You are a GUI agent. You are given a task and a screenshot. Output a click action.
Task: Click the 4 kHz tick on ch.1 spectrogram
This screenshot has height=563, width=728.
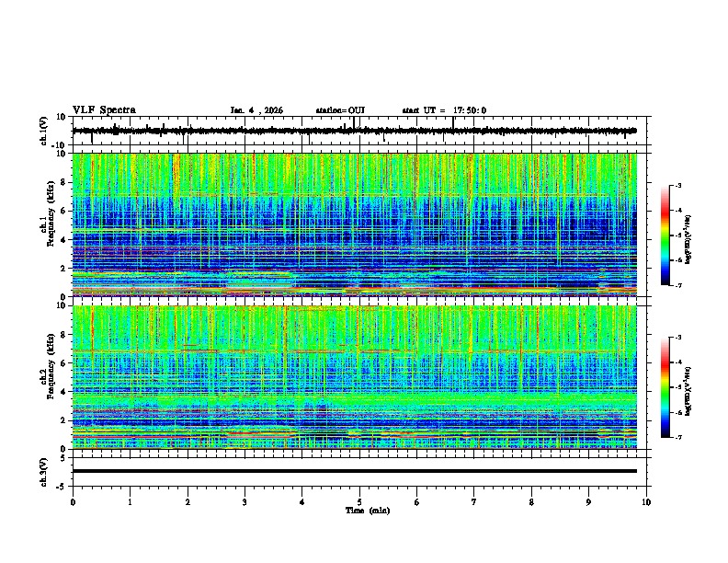tap(63, 240)
